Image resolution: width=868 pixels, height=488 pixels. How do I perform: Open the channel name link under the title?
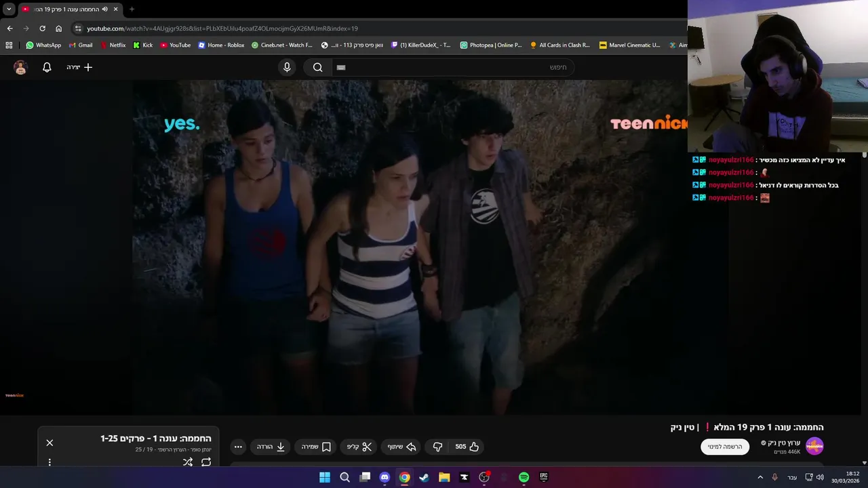tap(783, 443)
